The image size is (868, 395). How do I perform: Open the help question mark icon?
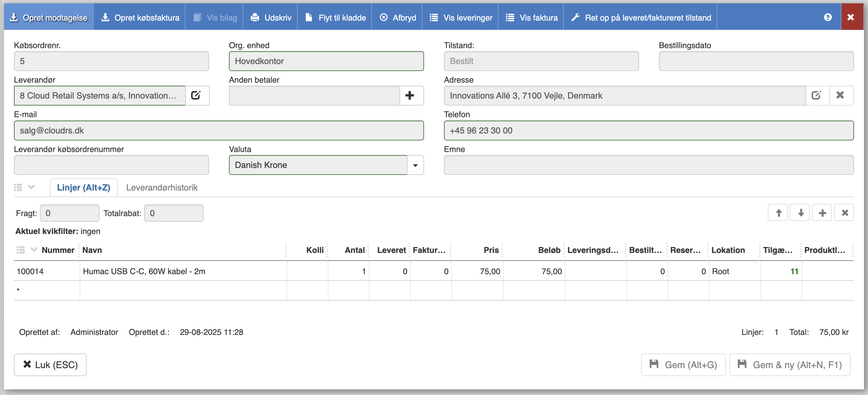[828, 17]
